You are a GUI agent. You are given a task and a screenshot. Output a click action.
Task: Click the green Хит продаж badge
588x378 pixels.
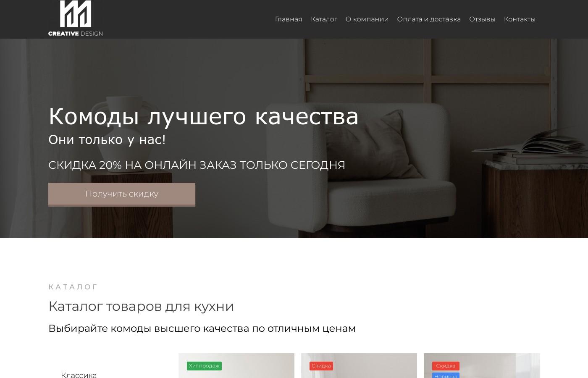coord(204,366)
